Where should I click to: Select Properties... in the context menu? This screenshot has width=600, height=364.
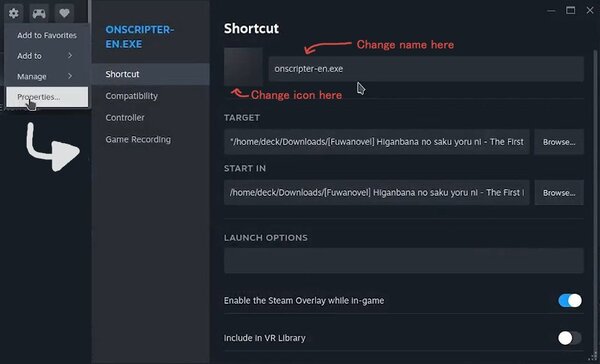coord(47,97)
